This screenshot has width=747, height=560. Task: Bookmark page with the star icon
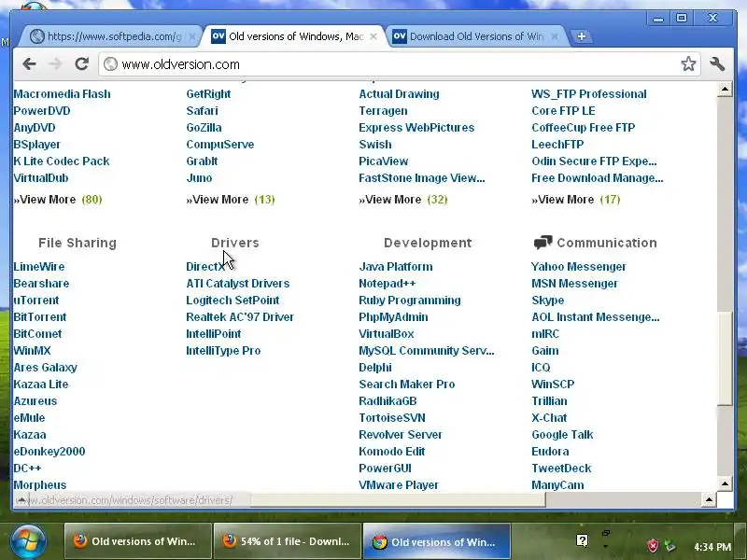pos(688,63)
